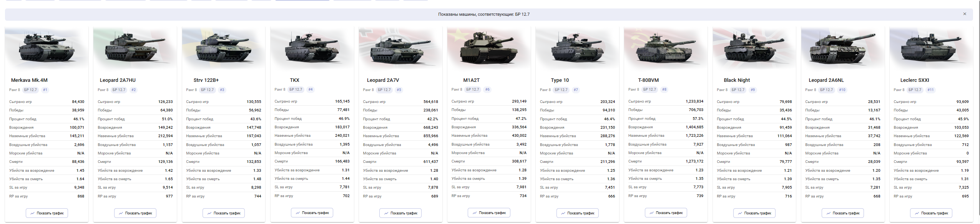Image resolution: width=980 pixels, height=224 pixels.
Task: Click the Leclerc SXXI title
Action: click(x=915, y=80)
